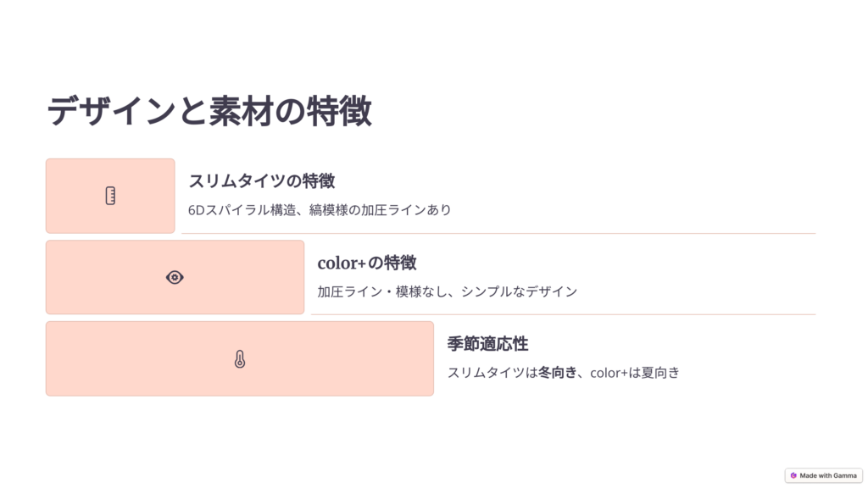
Task: Select the title デザインと素材の特徴
Action: pyautogui.click(x=209, y=111)
